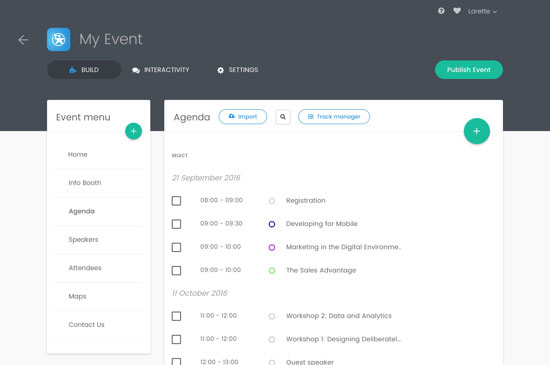Check the Registration session checkbox
550x365 pixels.
(x=176, y=201)
